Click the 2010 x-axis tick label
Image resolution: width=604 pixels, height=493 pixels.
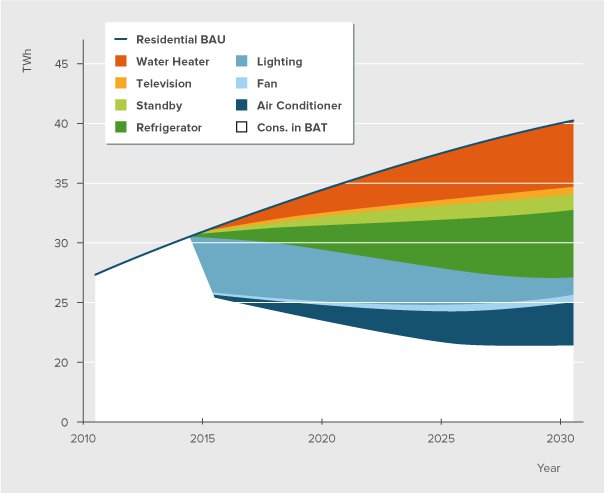pyautogui.click(x=83, y=439)
